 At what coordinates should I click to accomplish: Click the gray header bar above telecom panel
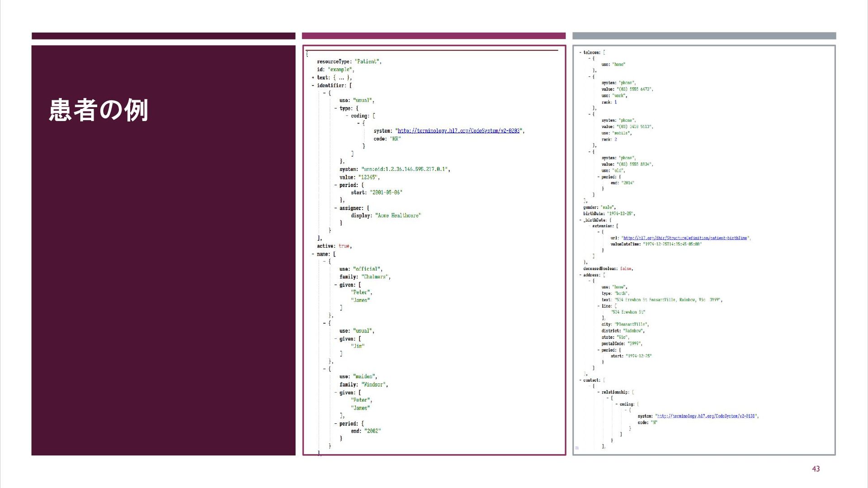click(x=704, y=36)
